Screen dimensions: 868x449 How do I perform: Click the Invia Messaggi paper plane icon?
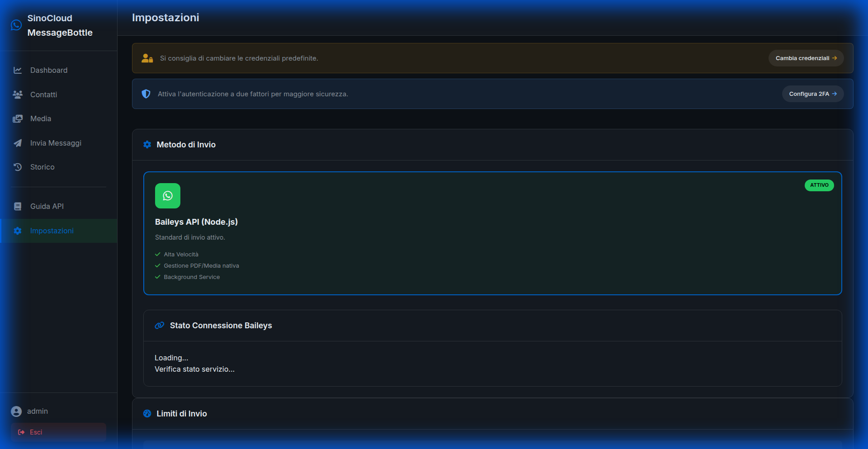pos(18,143)
